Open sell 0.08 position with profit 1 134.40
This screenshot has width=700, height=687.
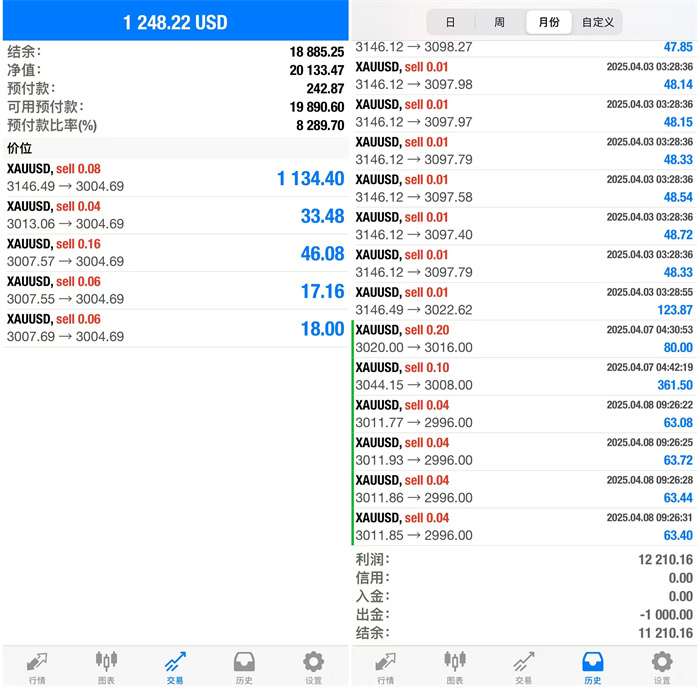tap(175, 178)
